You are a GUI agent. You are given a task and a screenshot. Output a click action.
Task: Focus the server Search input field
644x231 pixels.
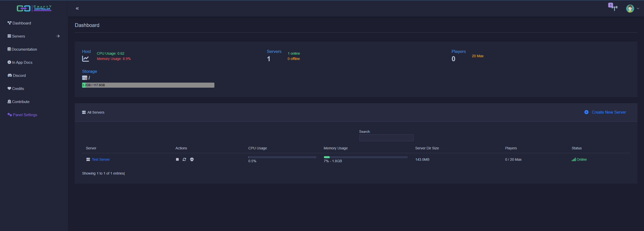pos(386,138)
